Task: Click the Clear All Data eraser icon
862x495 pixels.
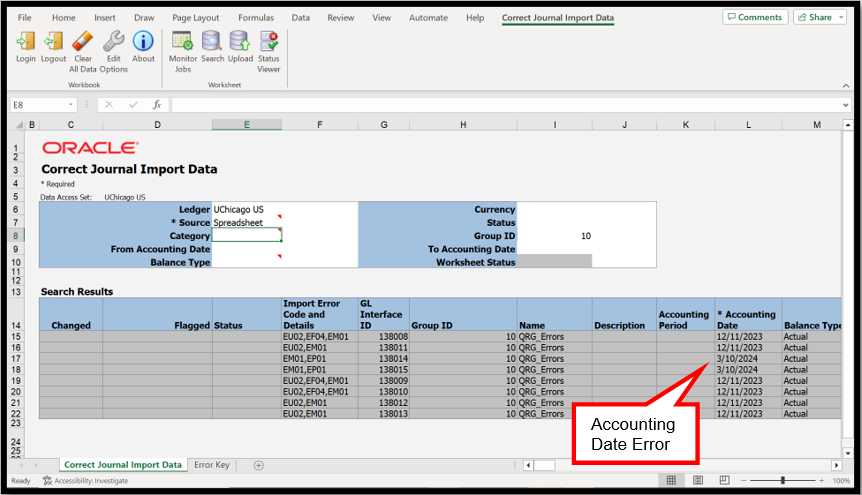Action: [82, 41]
